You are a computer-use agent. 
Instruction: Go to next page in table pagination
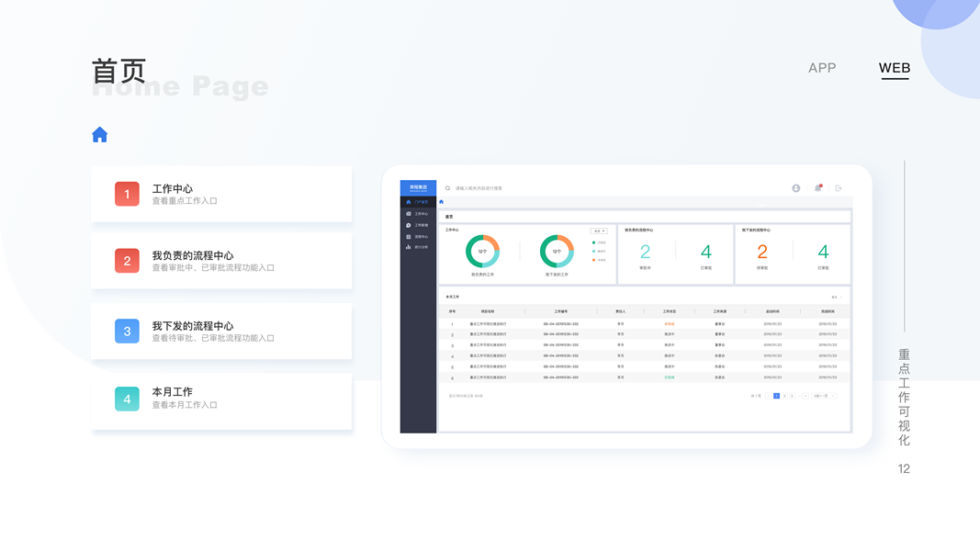coord(805,396)
